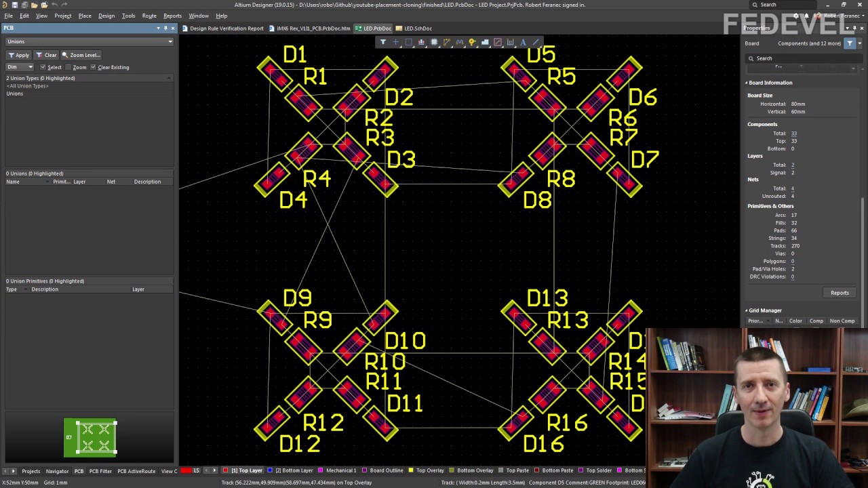Click the Reports button

pos(840,293)
